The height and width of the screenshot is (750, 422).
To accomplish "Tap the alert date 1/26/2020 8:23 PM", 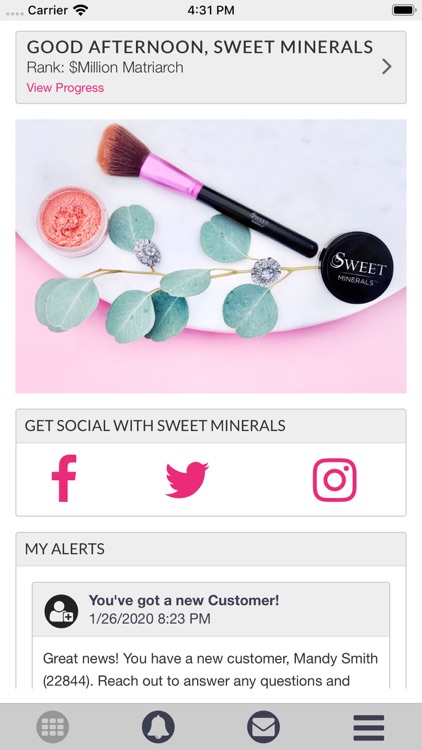I will (x=150, y=618).
